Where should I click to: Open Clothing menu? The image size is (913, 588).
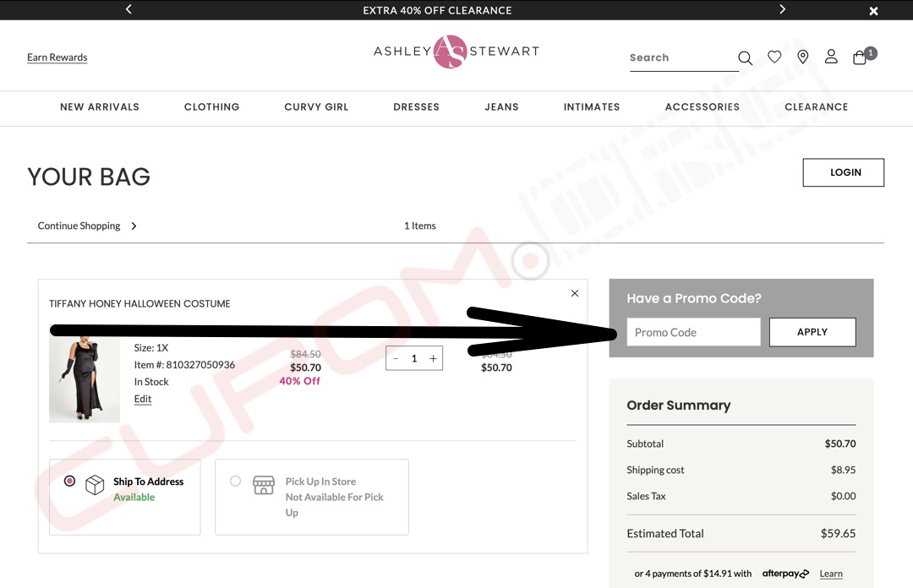pos(212,107)
